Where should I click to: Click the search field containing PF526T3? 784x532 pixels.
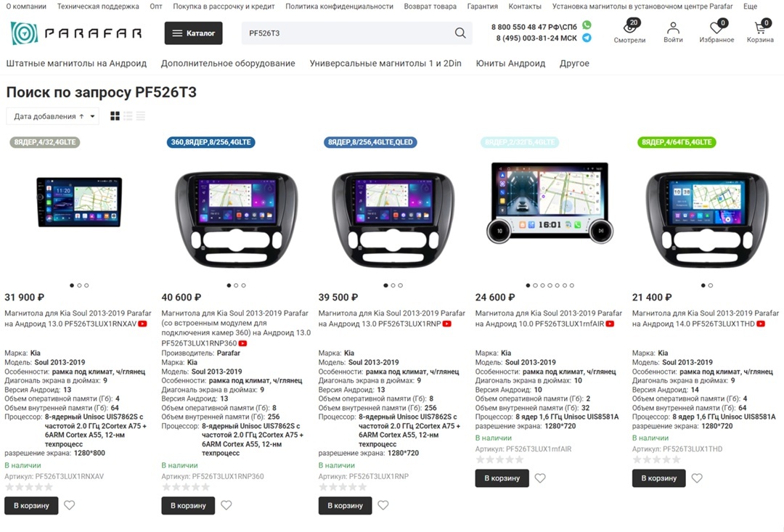click(x=348, y=33)
